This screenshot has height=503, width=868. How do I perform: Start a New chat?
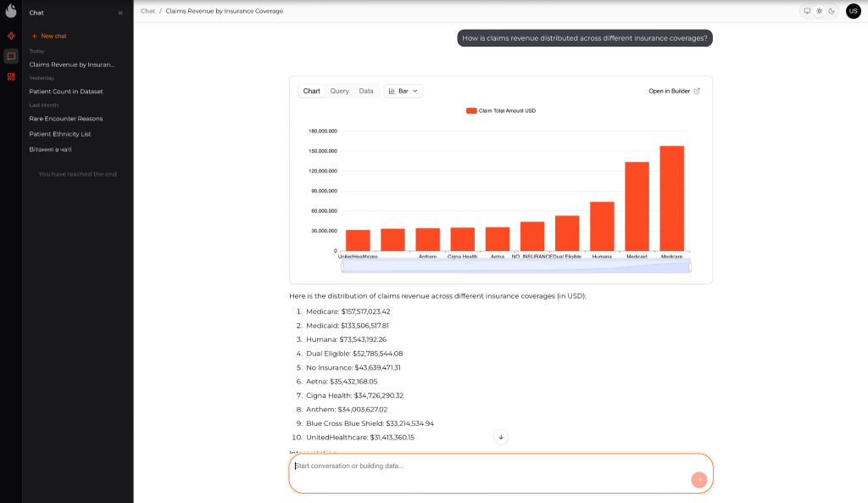pos(49,36)
